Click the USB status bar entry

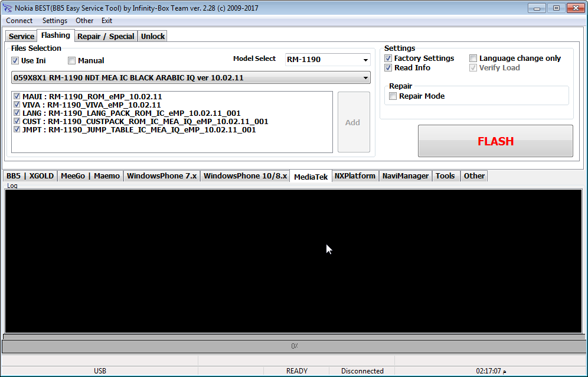[x=100, y=371]
